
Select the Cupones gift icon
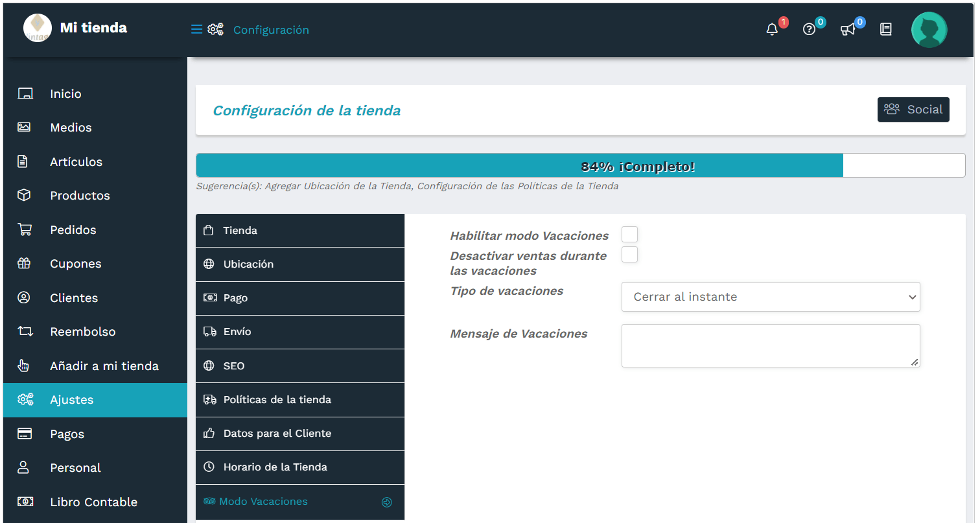[x=25, y=263]
